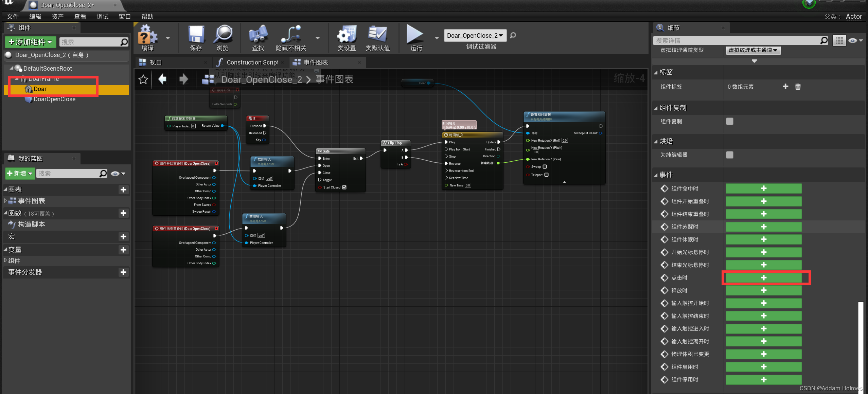
Task: Collapse the DefaultSceneRoot tree node
Action: (12, 68)
